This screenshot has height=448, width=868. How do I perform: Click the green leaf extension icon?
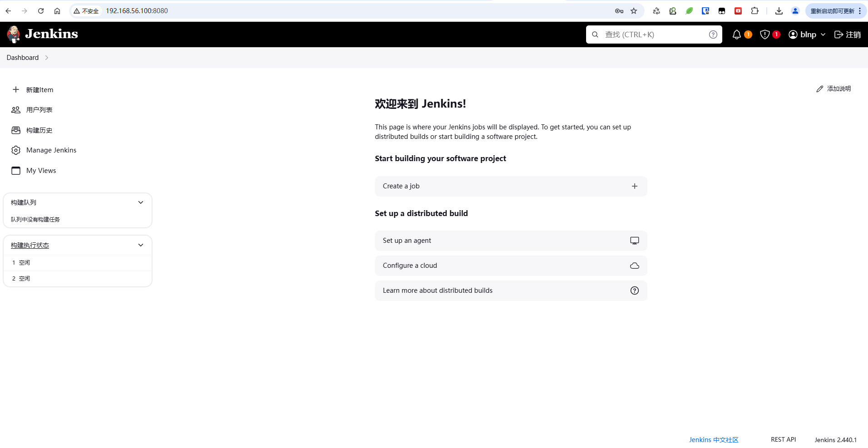[689, 11]
